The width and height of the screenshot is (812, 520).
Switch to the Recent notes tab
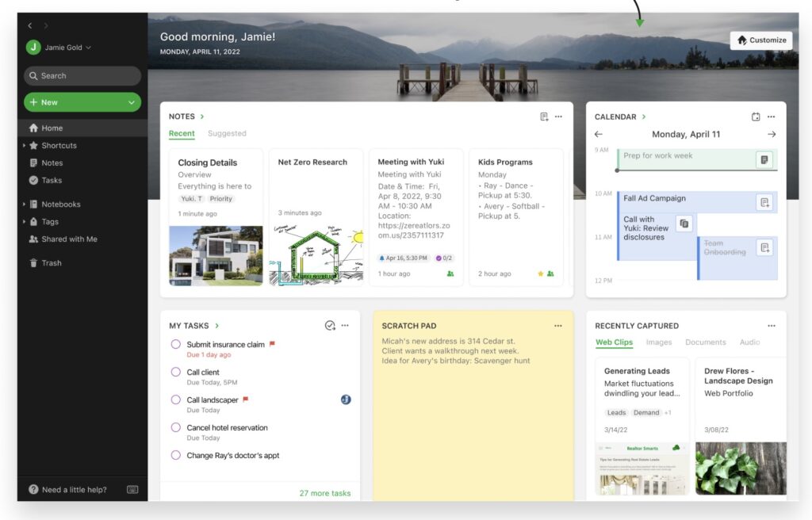coord(182,134)
